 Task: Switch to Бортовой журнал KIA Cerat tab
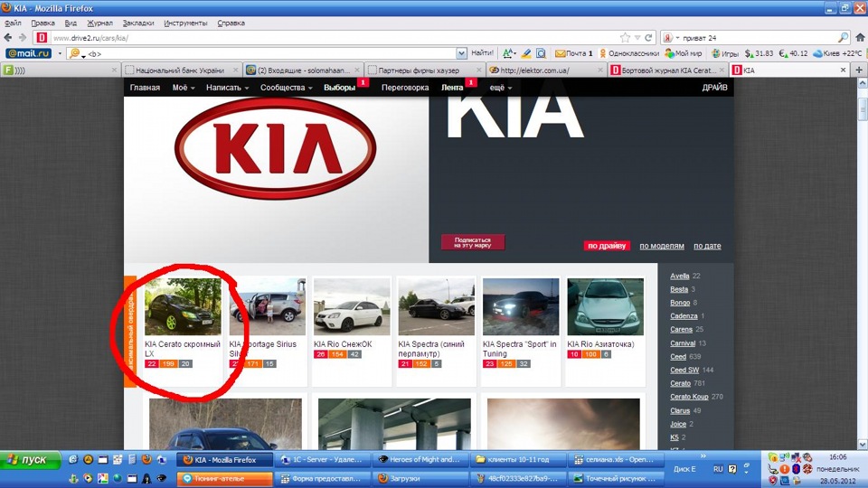pos(667,70)
